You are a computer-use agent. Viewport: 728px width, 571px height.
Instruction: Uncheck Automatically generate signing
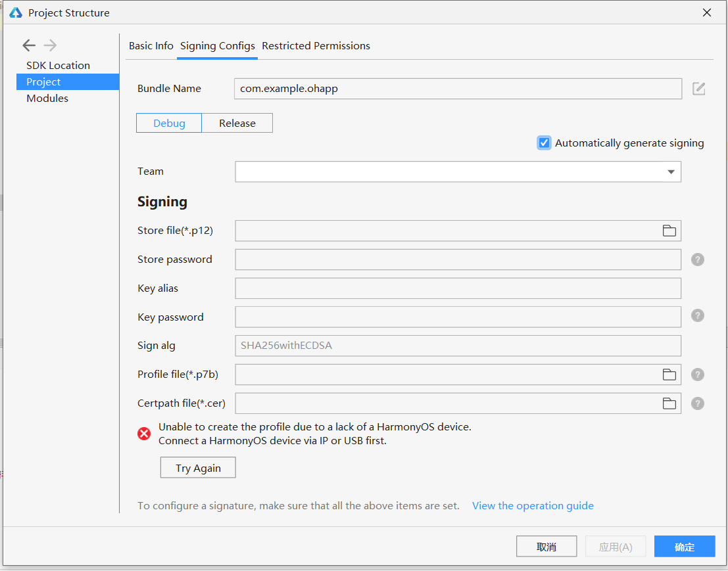click(544, 143)
